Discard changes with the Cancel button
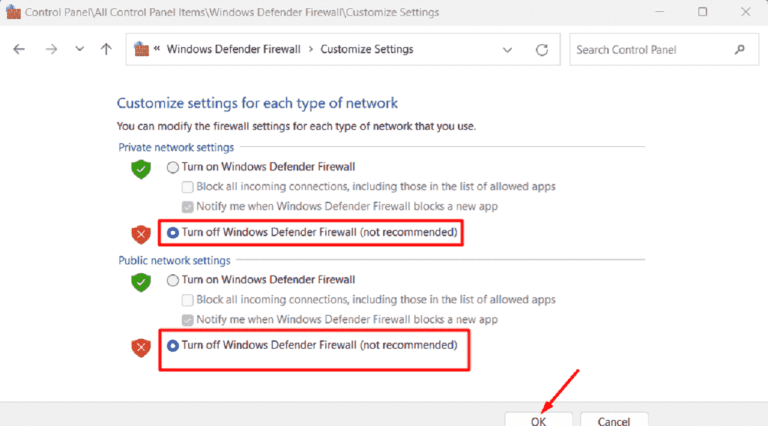 [x=614, y=420]
